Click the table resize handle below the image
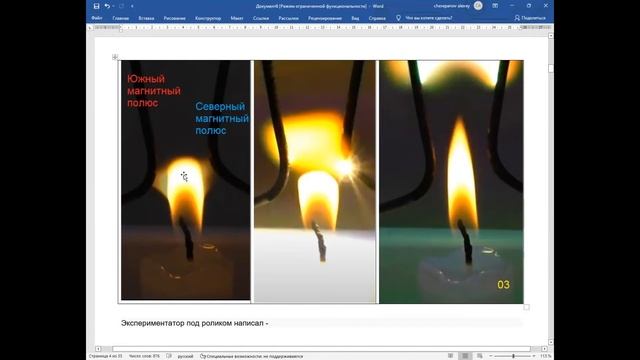640x360 pixels. 527,307
